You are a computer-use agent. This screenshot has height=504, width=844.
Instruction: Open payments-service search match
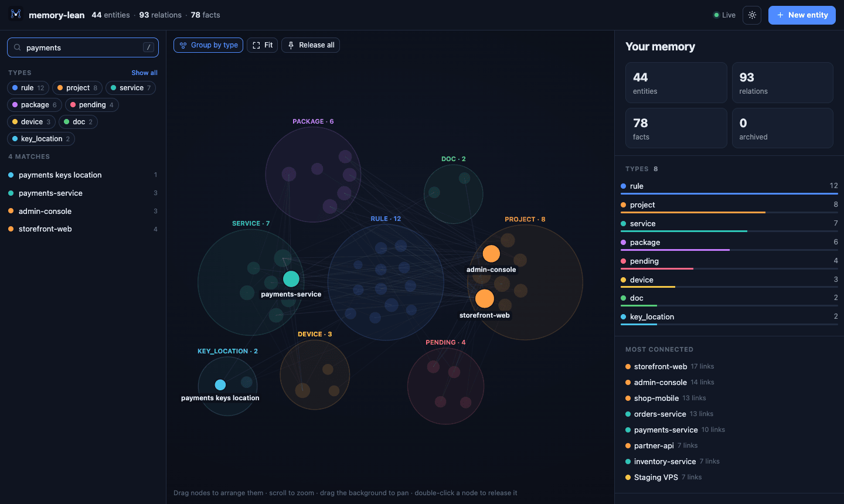83,193
